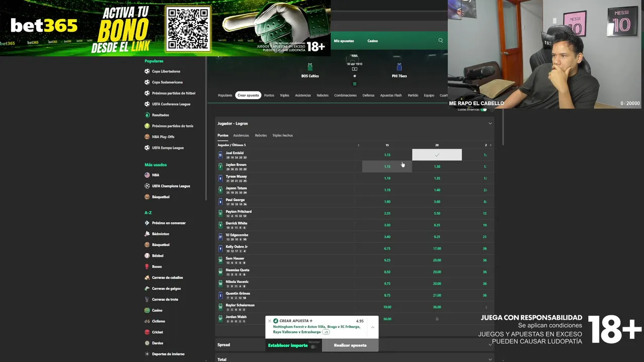Click the UEFA Champions League ball icon
The image size is (644, 362).
[147, 186]
